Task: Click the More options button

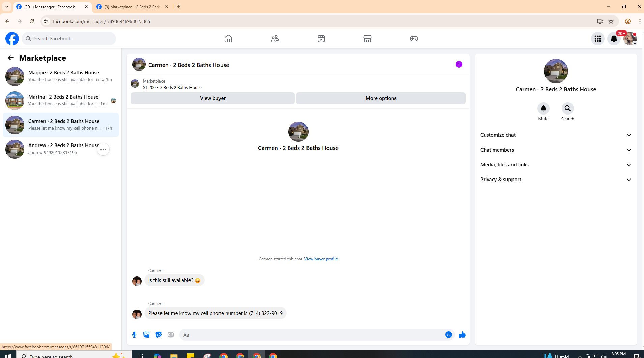Action: pos(381,98)
